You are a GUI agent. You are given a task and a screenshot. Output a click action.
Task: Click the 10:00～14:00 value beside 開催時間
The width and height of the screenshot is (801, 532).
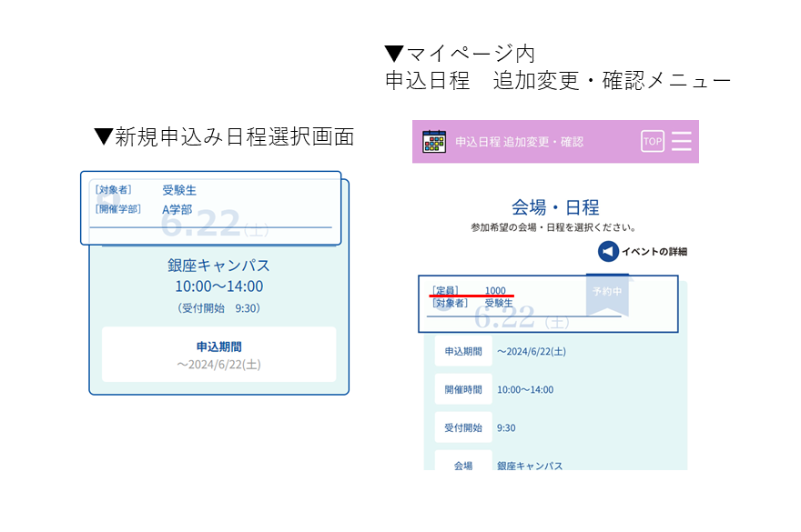pos(525,389)
